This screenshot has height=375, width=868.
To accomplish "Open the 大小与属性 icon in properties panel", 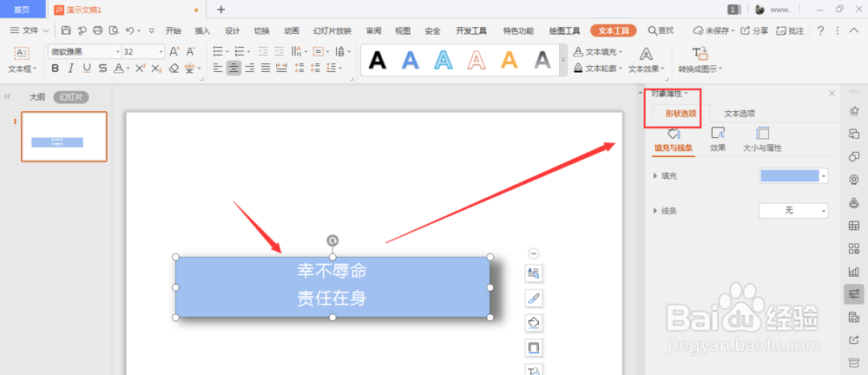I will pos(762,140).
